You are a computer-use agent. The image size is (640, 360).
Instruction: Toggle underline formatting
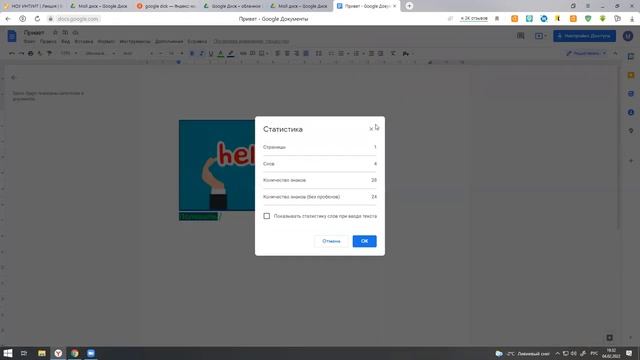click(211, 53)
